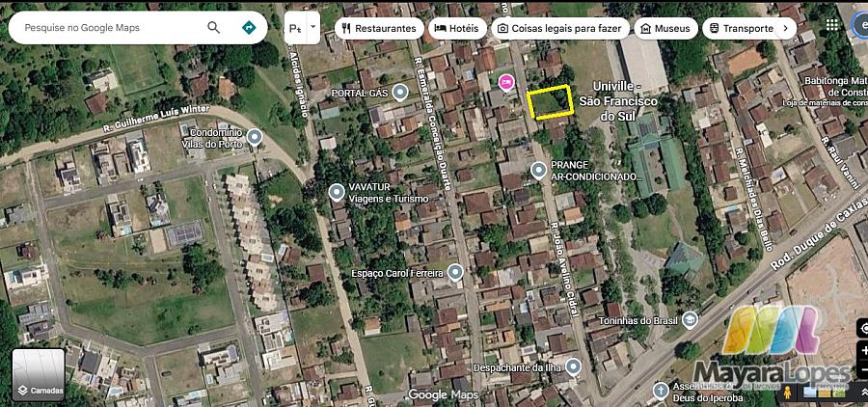Filter map by Hotéis
Image resolution: width=868 pixels, height=407 pixels.
click(457, 28)
